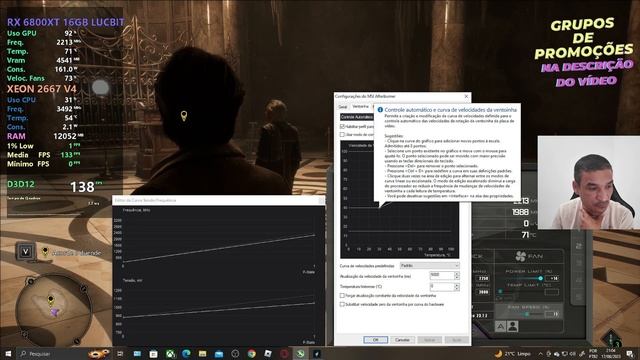Open the Xbox app on the taskbar

171,353
